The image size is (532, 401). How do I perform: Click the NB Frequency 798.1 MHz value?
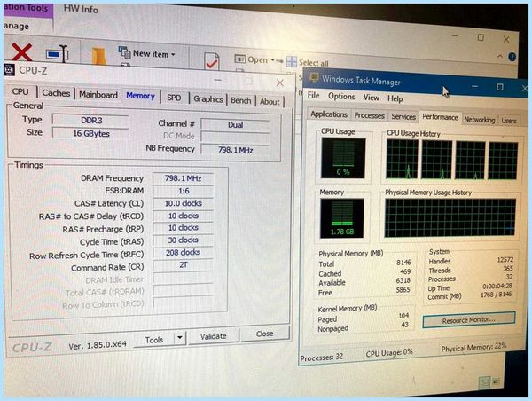[235, 150]
